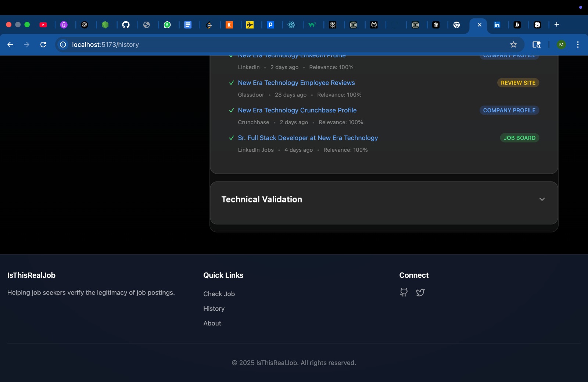Open the italic b icon tab
Viewport: 588px width, 382px height.
517,25
